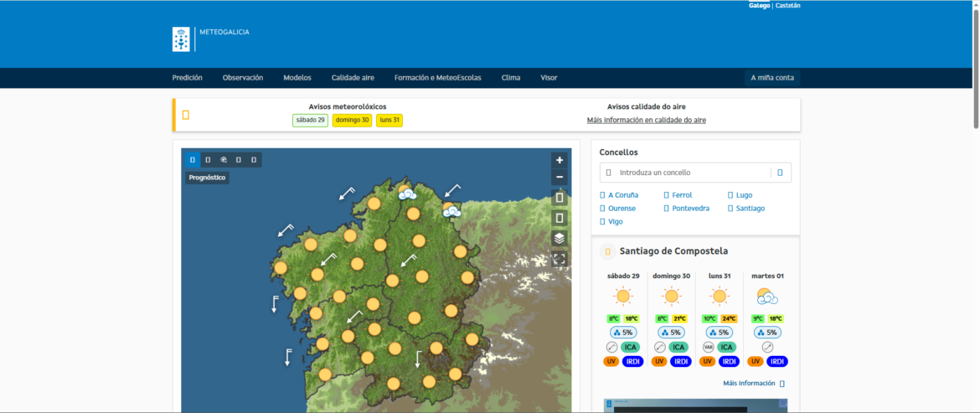Viewport: 980px width, 413px height.
Task: Switch site language to Castelán
Action: coord(788,6)
